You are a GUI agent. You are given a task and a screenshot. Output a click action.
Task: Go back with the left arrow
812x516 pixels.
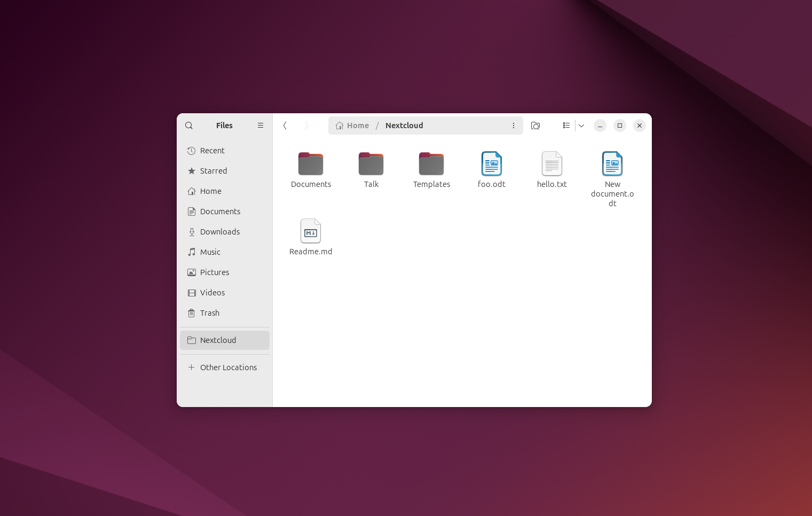click(x=285, y=126)
